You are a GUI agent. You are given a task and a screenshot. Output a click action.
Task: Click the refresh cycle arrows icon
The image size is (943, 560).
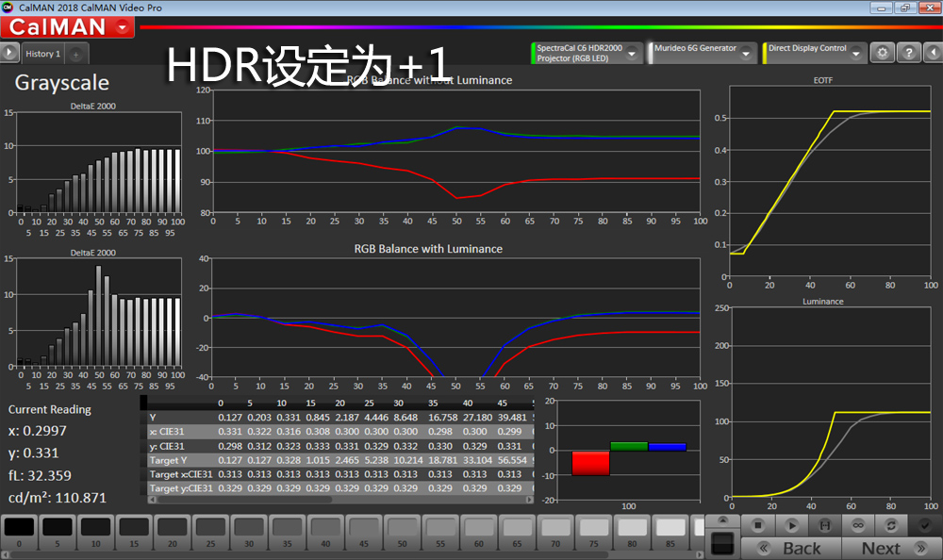[x=890, y=524]
